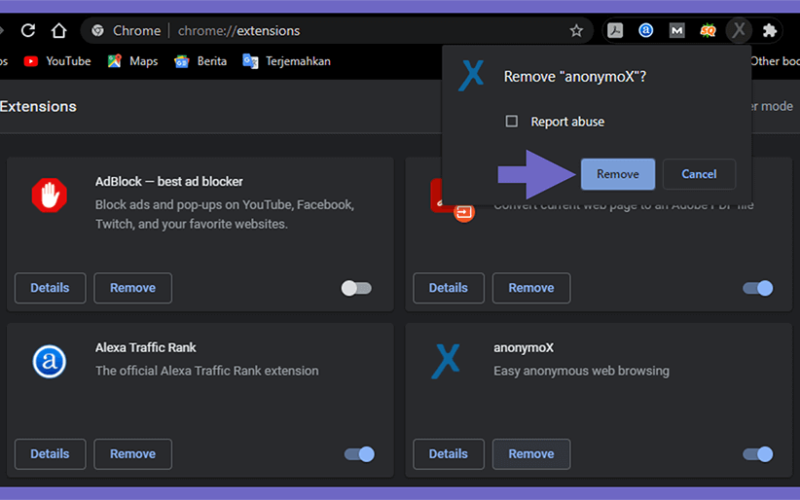Click the anonymoX logo in the dialog
Screen dimensions: 800x500
point(471,75)
